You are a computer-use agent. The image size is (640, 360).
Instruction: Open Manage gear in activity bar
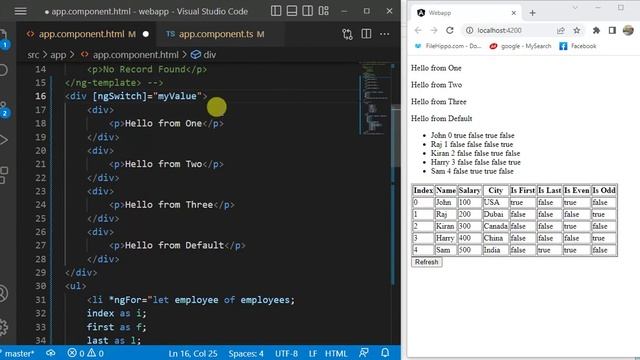point(4,327)
